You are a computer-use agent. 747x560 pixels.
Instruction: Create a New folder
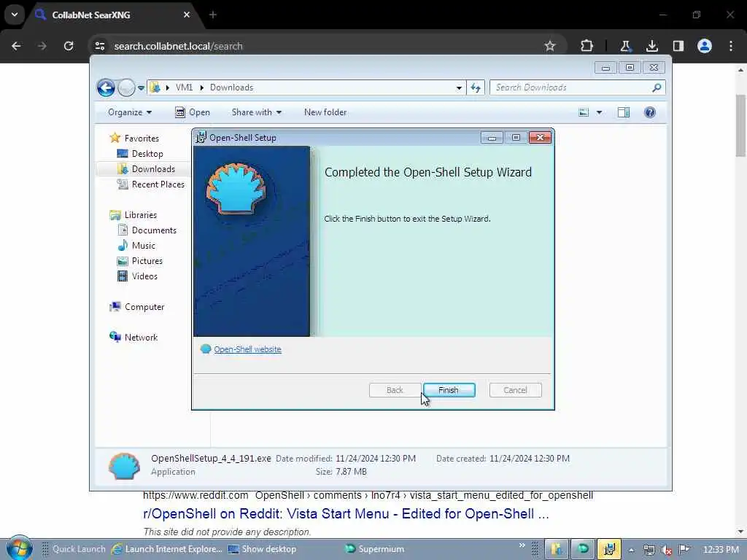click(x=325, y=112)
